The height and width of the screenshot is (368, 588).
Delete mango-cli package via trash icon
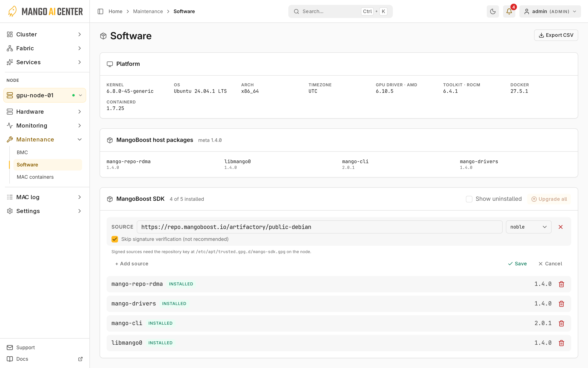561,323
